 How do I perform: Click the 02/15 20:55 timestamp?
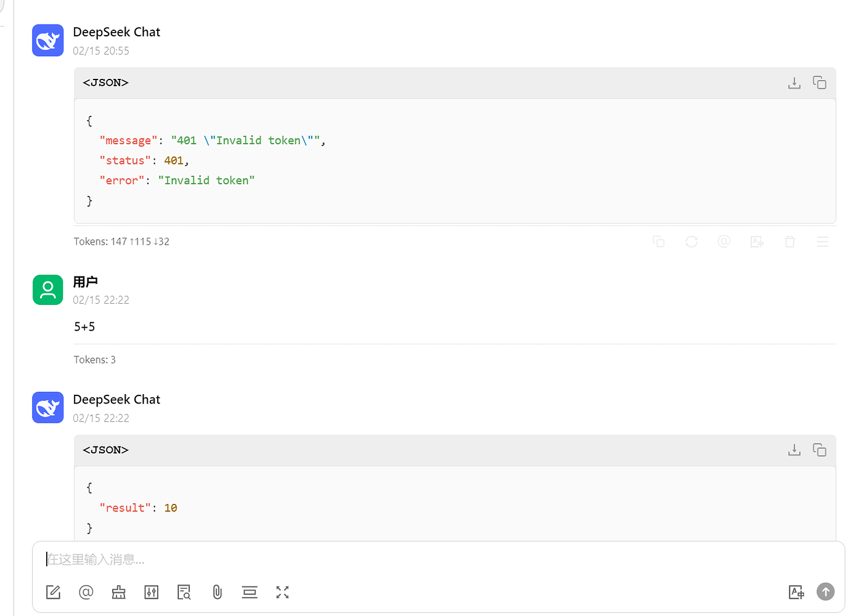(x=101, y=51)
